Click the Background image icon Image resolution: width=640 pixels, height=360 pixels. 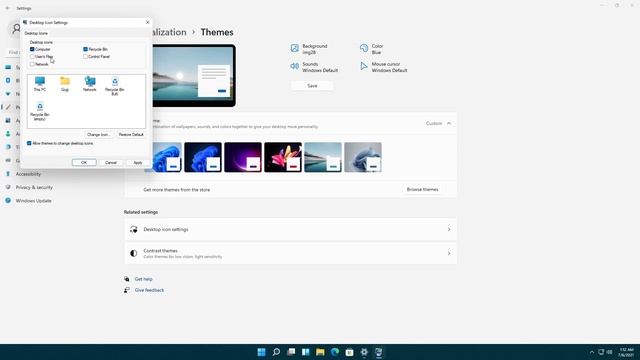click(294, 48)
